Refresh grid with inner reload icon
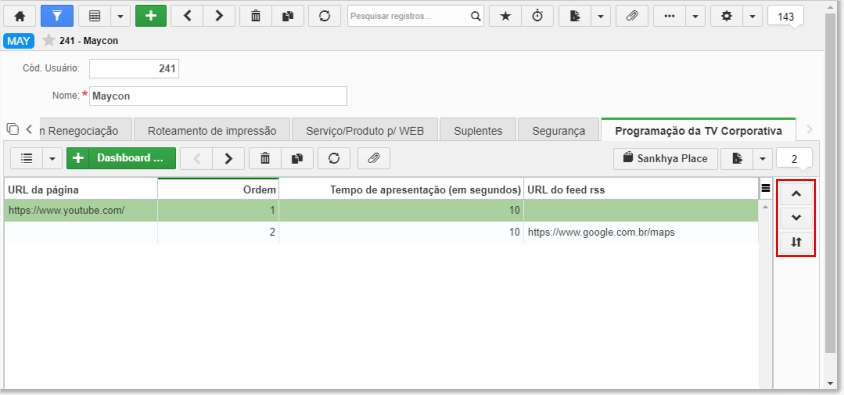Image resolution: width=844 pixels, height=395 pixels. tap(334, 158)
